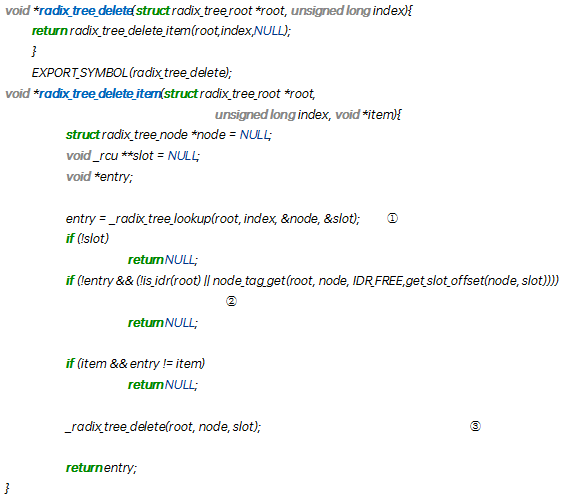Click the _radix_tree_delete(root, node, slot) call
564x500 pixels.
[163, 427]
